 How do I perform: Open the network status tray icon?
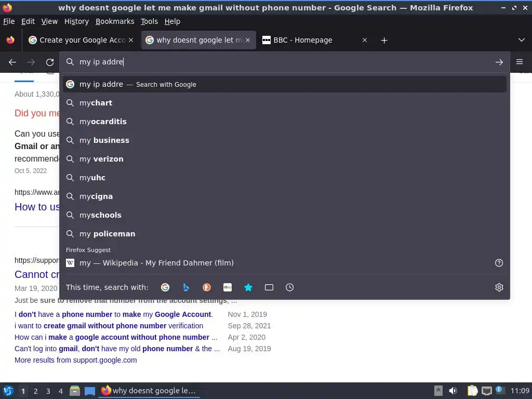point(486,391)
